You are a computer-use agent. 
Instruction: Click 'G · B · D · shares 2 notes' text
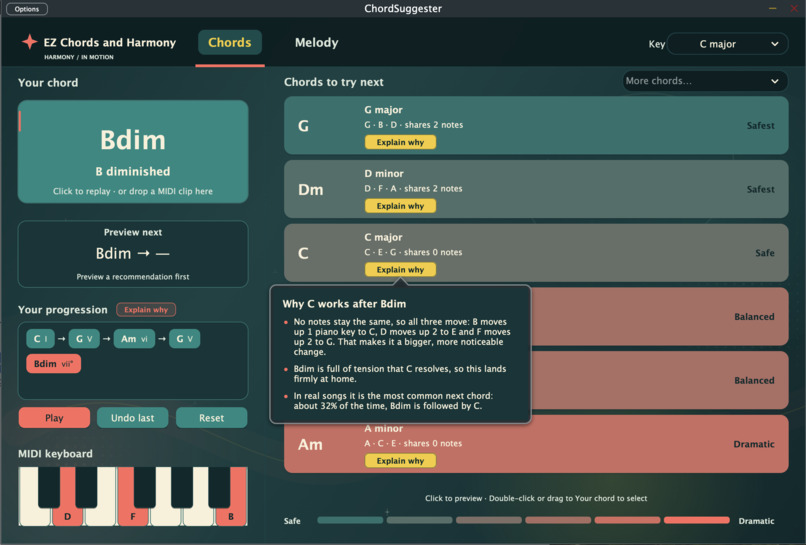point(414,125)
